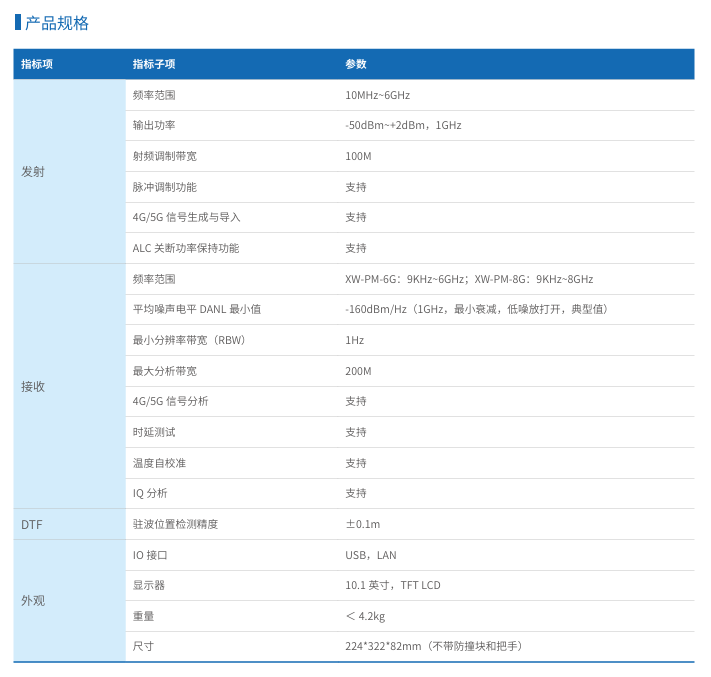Click the 10.1 英寸 TFT LCD display value
Viewport: 711px width, 677px height.
pos(393,585)
